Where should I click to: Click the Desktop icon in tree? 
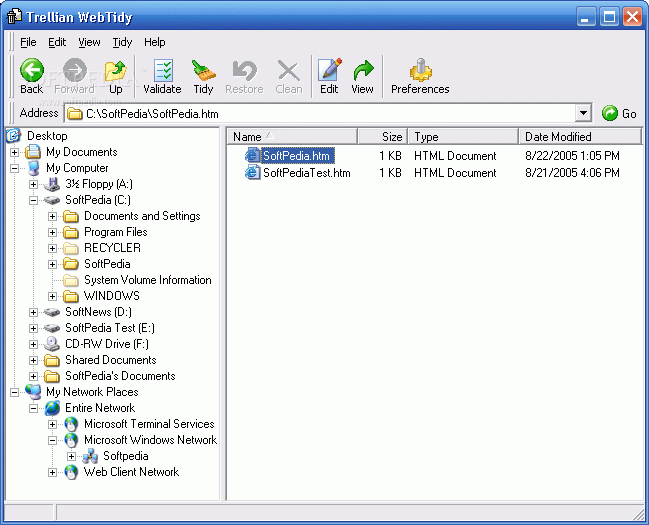(13, 135)
